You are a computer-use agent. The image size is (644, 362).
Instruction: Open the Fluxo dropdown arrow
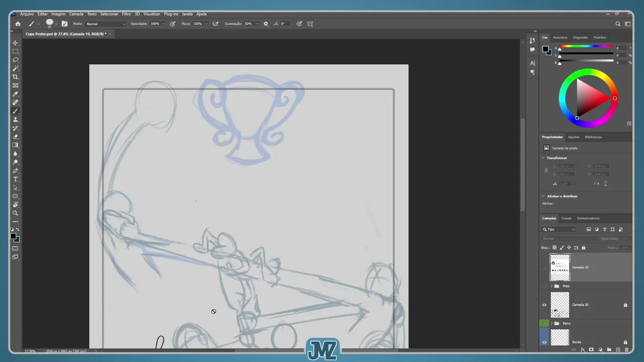206,24
